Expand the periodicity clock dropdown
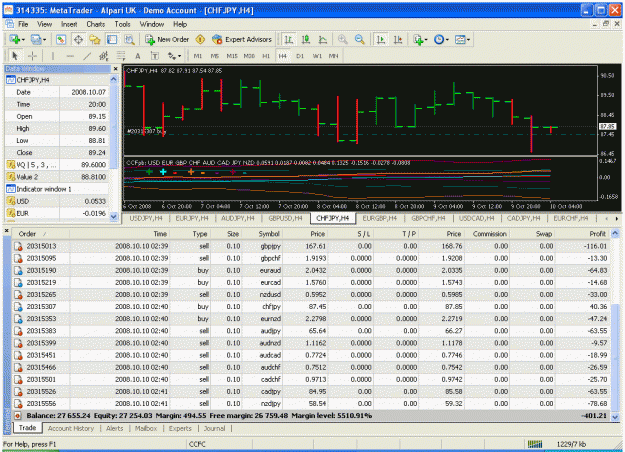 (447, 40)
